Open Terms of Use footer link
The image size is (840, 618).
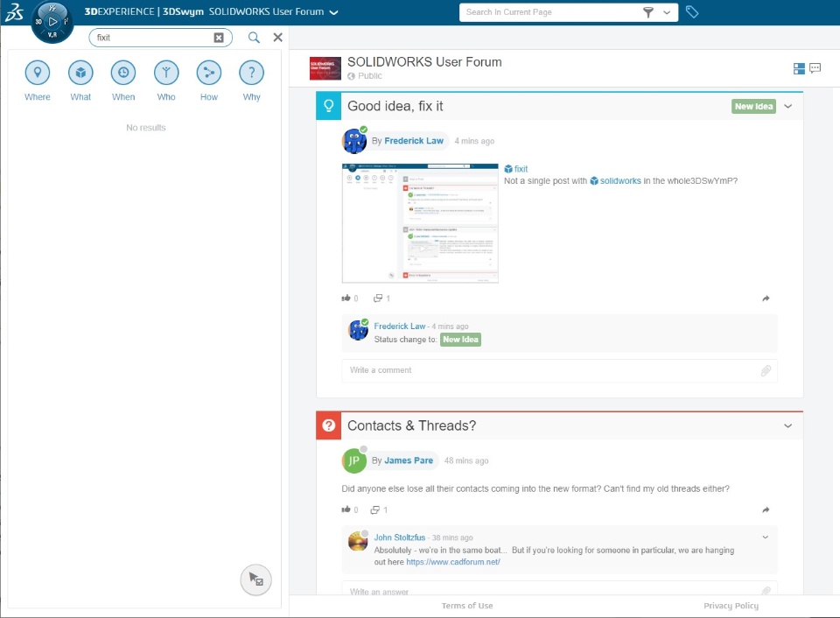467,606
